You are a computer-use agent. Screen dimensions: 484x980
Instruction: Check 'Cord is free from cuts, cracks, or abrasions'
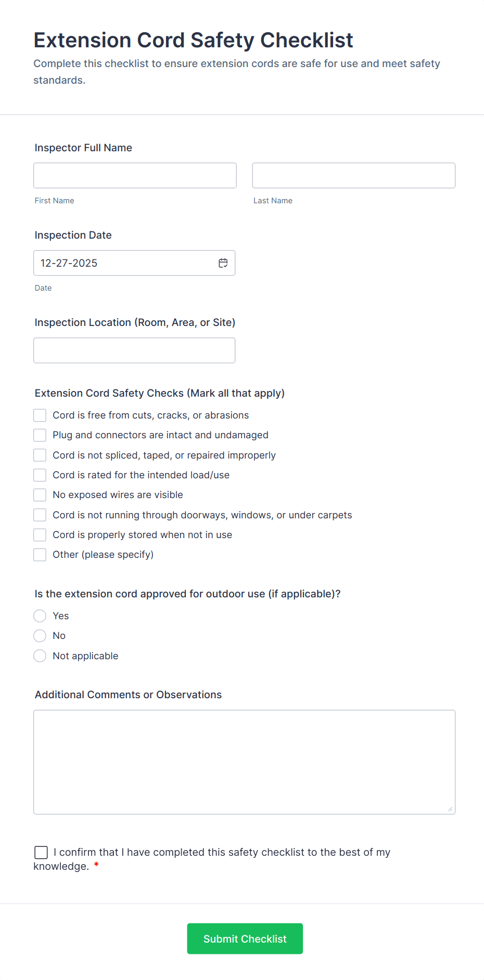[x=40, y=415]
